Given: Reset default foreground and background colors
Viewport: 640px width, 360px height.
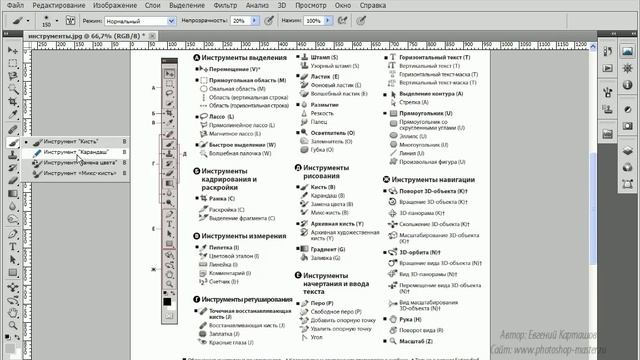Looking at the screenshot, I should (8, 337).
